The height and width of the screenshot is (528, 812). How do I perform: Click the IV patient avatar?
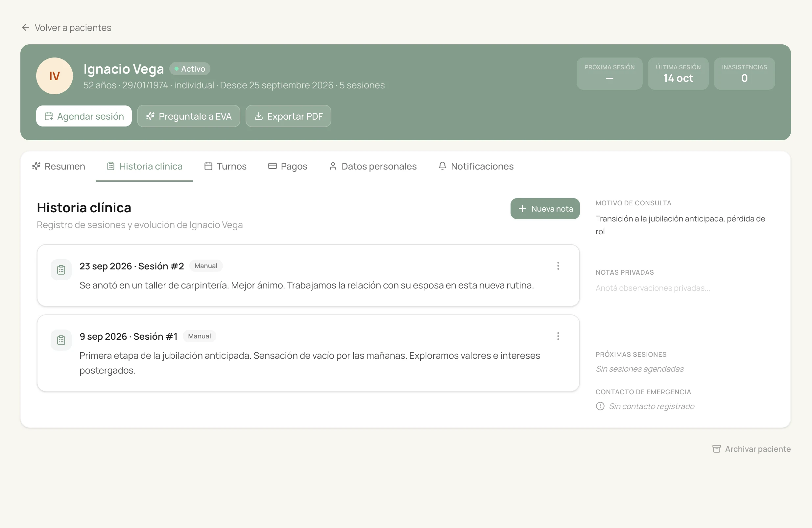tap(55, 76)
